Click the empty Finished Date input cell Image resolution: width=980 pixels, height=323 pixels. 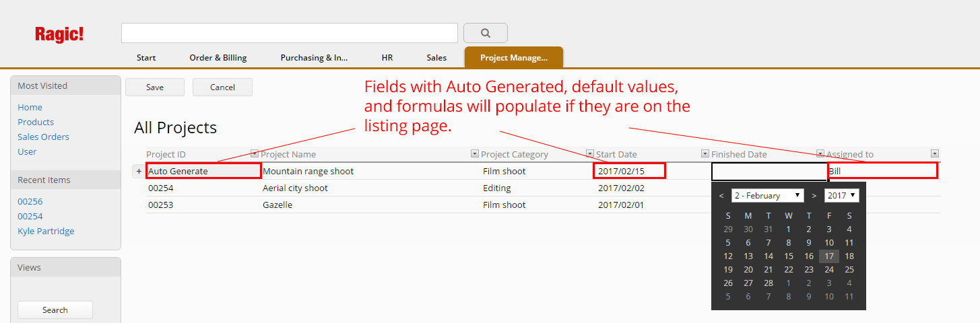[769, 172]
